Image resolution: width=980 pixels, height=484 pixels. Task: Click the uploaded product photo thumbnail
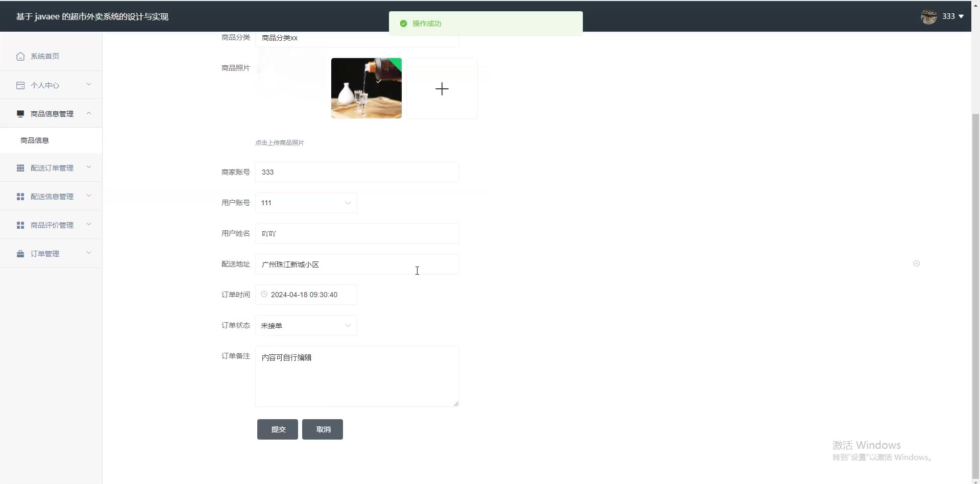366,88
